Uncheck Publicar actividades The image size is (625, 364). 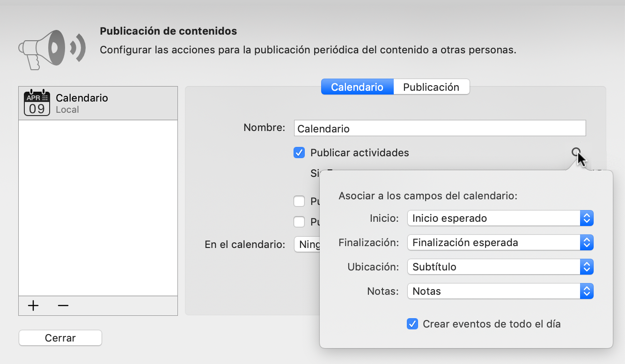pos(299,153)
